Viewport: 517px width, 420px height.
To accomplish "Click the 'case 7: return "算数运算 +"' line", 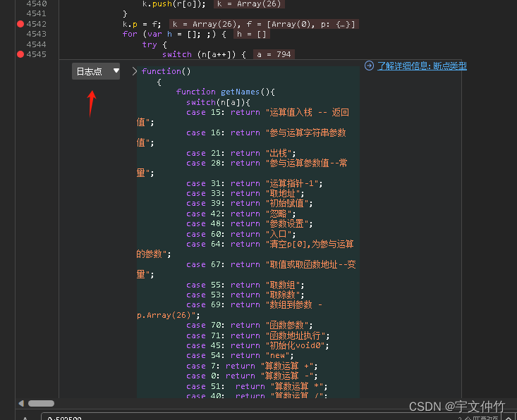I will (x=252, y=366).
